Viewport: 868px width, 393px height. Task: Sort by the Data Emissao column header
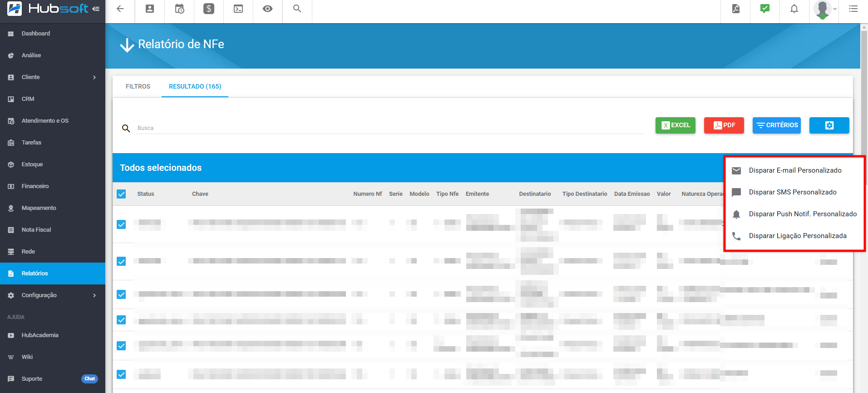pyautogui.click(x=632, y=194)
